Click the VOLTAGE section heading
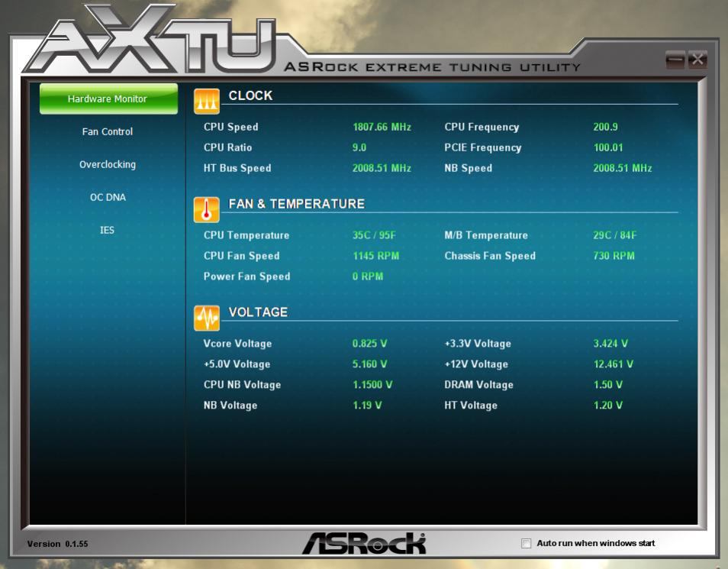Screen dimensions: 728x569 pos(258,312)
